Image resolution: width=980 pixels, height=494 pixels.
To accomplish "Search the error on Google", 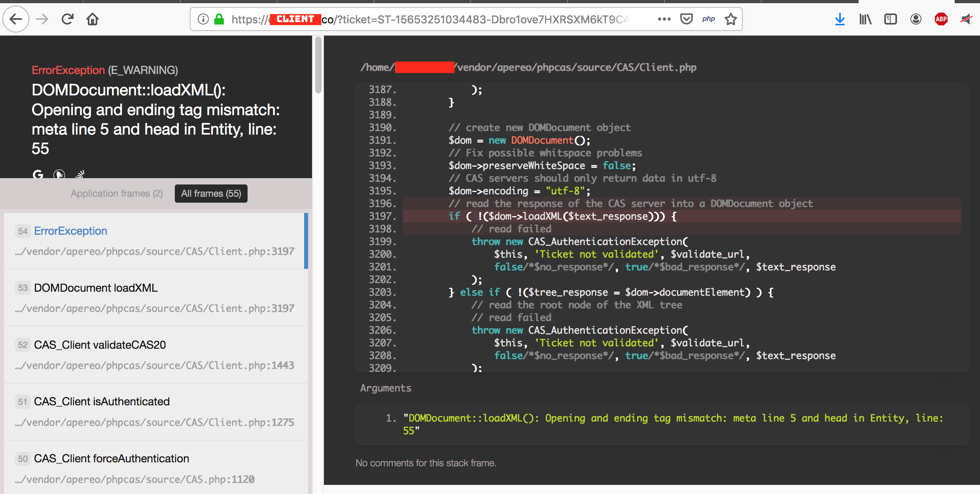I will click(x=38, y=174).
